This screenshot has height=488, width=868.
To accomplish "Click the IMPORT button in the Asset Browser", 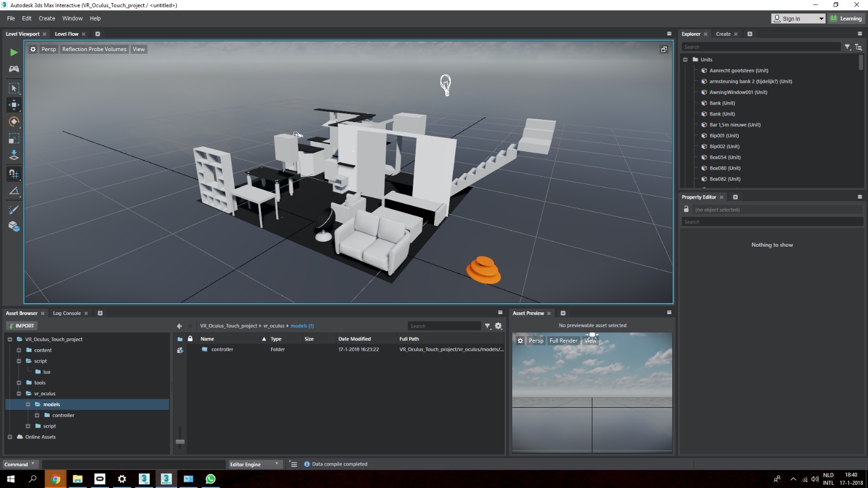I will 21,325.
